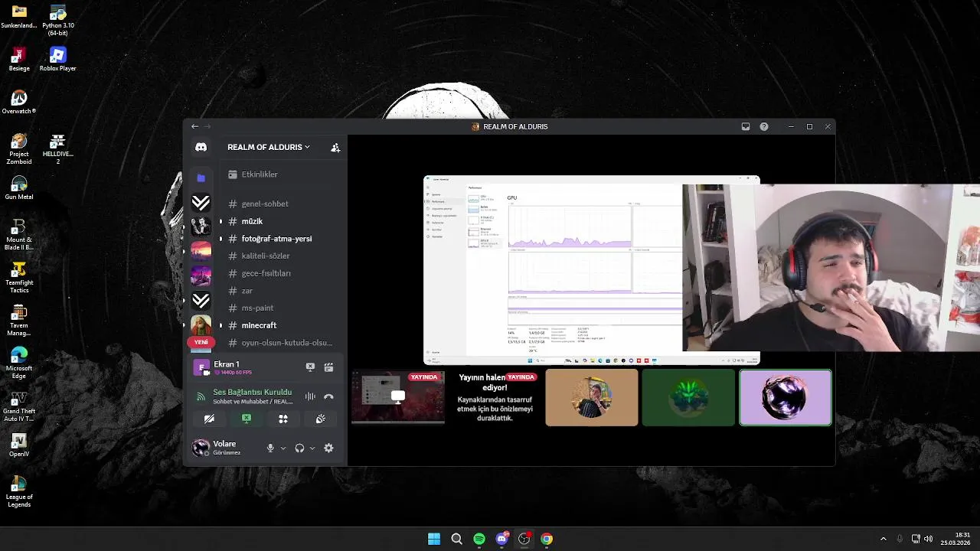
Task: Toggle the camera on in voice panel
Action: [x=209, y=419]
